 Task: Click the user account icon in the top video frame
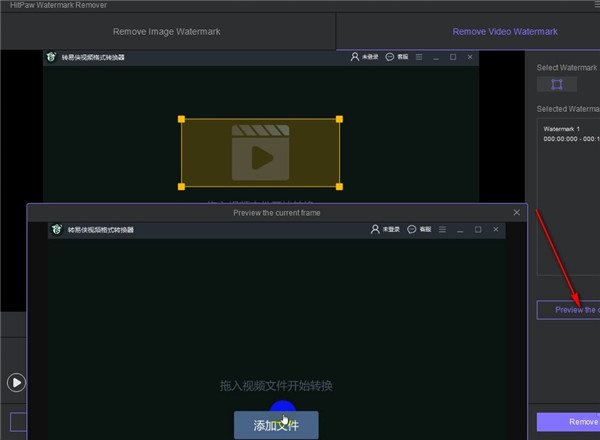click(355, 58)
